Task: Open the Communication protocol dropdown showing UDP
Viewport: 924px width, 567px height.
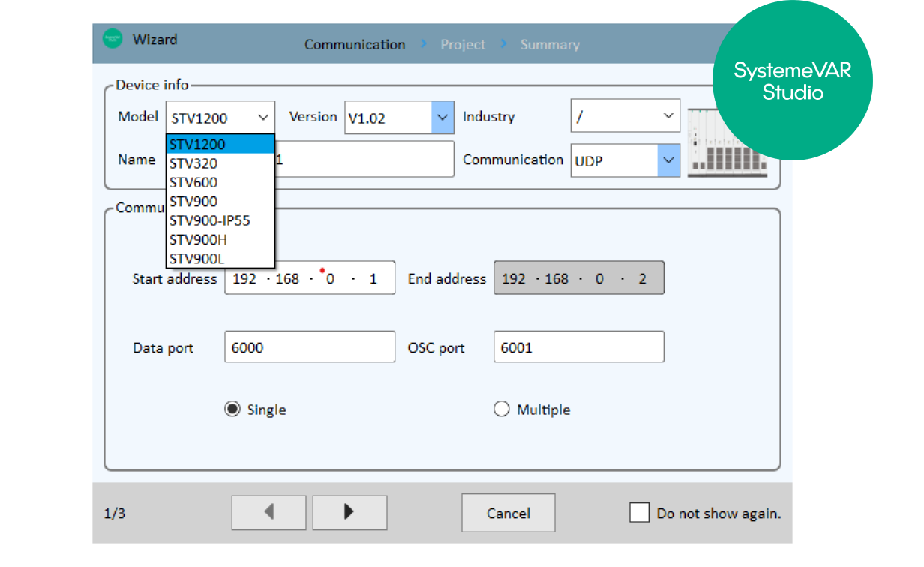Action: point(668,160)
